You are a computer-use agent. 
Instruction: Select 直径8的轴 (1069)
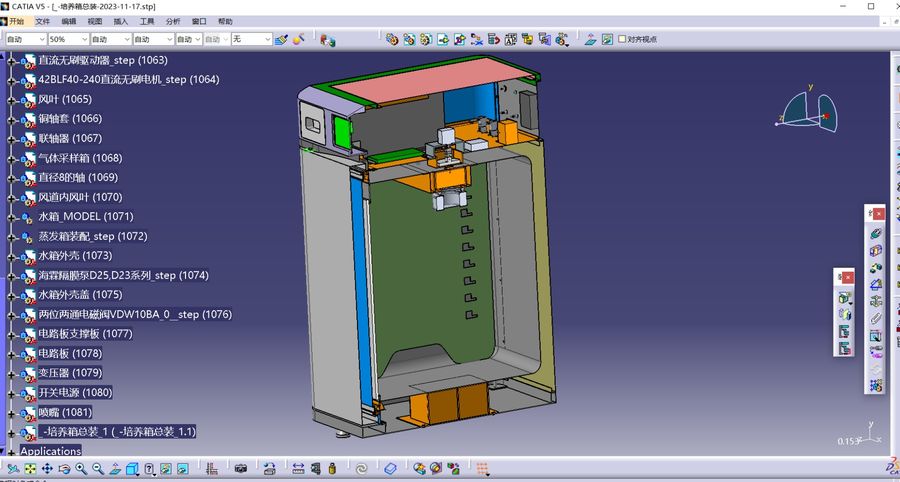[78, 177]
